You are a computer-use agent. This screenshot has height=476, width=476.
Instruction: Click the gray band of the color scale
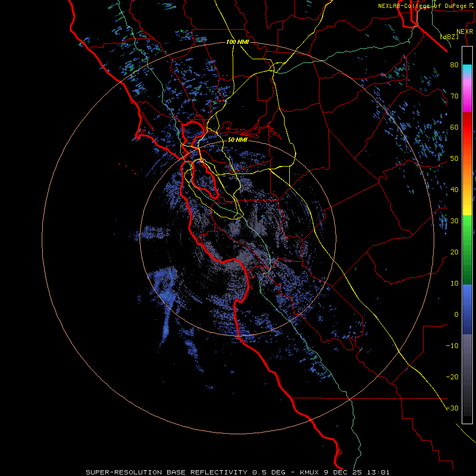tap(467, 375)
